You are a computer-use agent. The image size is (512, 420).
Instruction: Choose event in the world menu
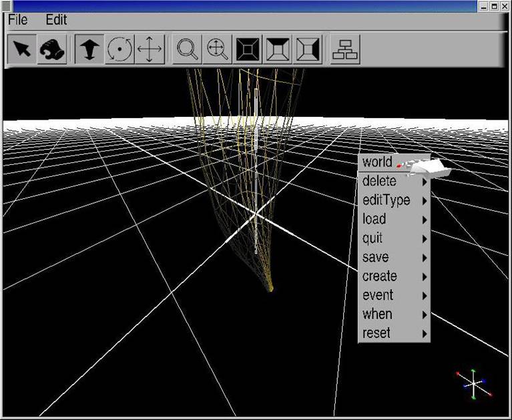point(394,295)
